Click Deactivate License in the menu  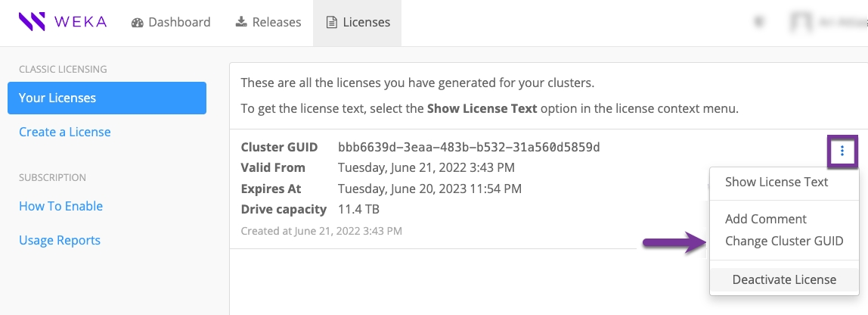pos(784,279)
